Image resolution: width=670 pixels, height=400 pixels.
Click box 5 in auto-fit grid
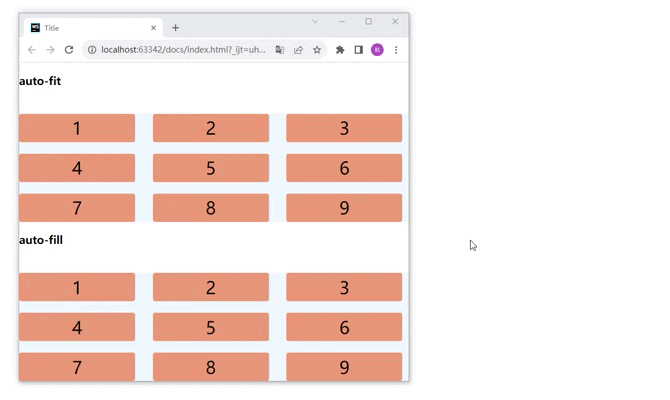(x=211, y=168)
